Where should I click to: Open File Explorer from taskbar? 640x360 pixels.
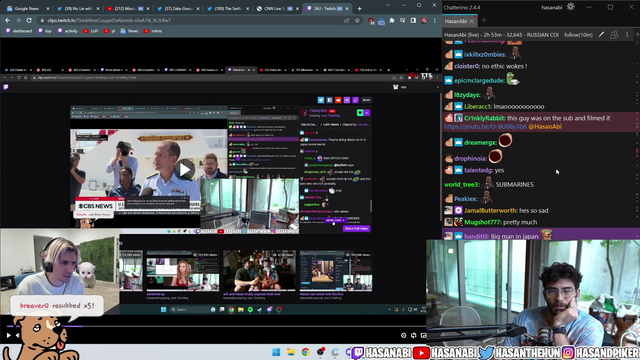point(291,352)
